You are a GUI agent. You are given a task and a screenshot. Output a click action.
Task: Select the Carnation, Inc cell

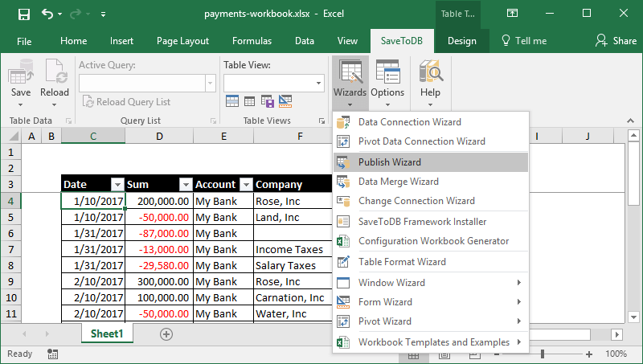click(x=293, y=297)
